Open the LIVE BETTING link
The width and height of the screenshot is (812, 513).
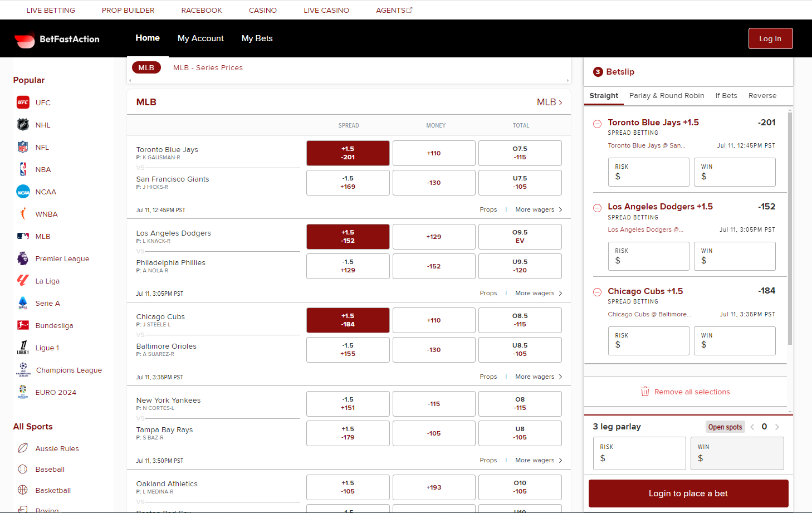(x=51, y=10)
